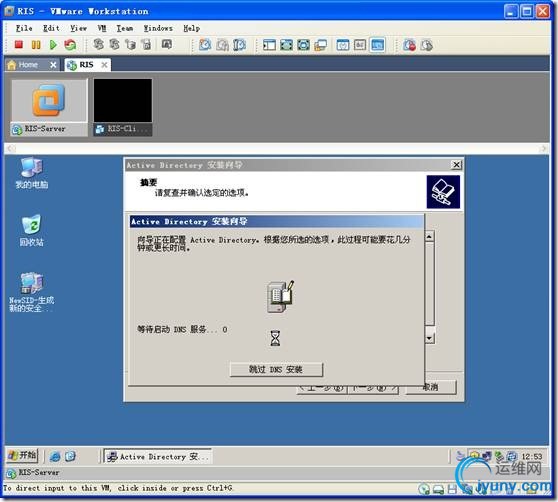Viewport: 558px width, 502px height.
Task: Click the 开始 Start button
Action: (22, 455)
